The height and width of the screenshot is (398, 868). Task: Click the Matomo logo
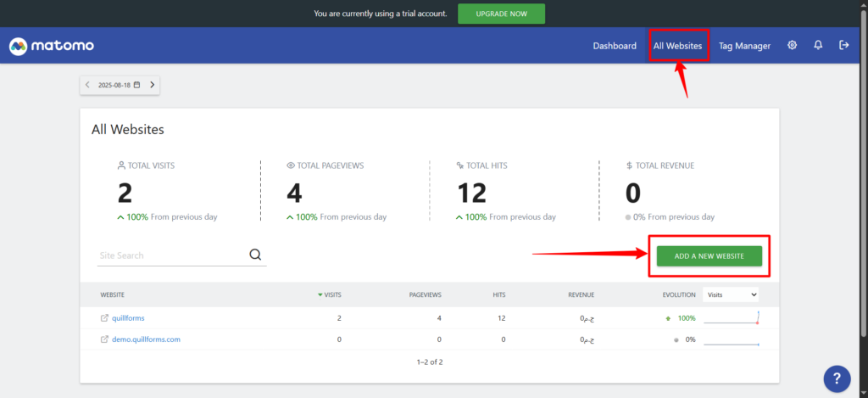(x=52, y=46)
